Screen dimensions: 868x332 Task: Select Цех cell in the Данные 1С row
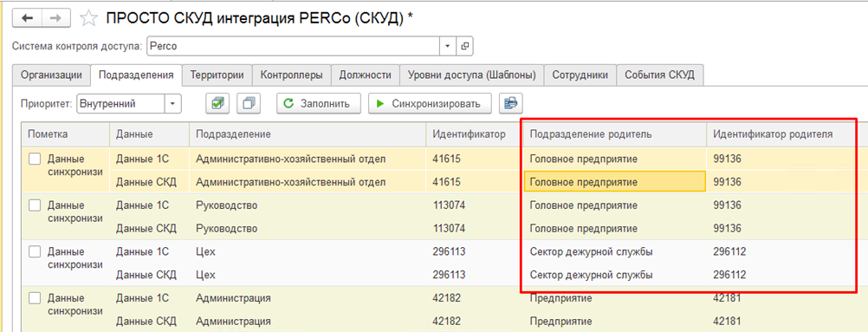click(308, 251)
